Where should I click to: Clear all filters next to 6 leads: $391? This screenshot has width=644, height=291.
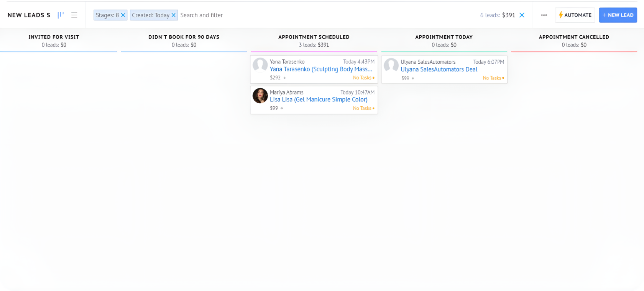(522, 15)
